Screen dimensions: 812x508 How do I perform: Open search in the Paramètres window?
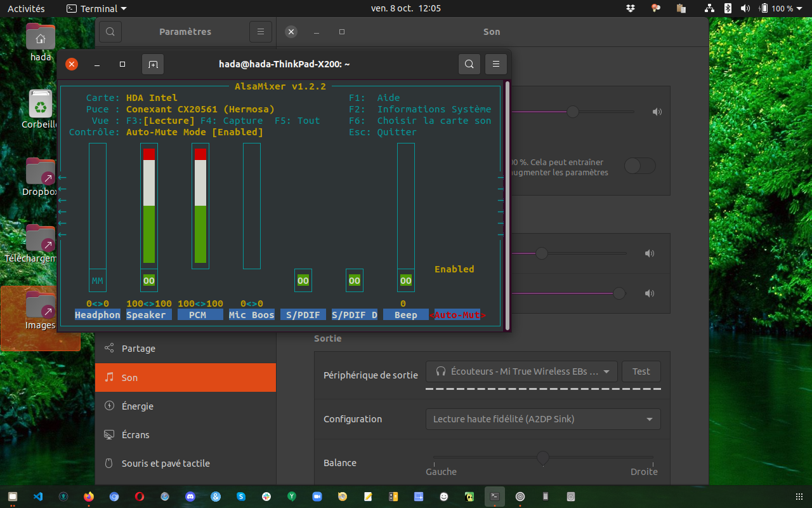click(110, 32)
